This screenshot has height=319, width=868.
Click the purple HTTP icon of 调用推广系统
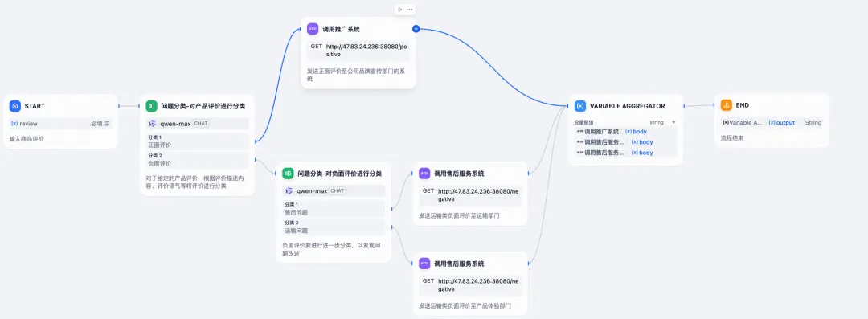click(x=313, y=29)
